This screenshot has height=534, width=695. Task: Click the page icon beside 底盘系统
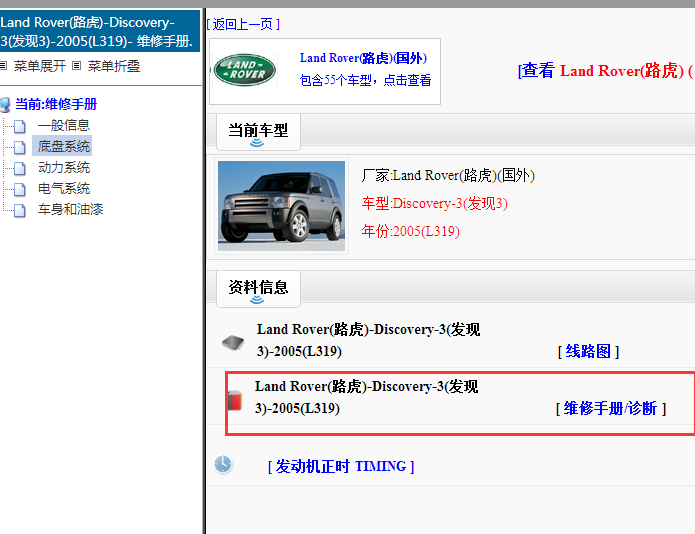[20, 147]
